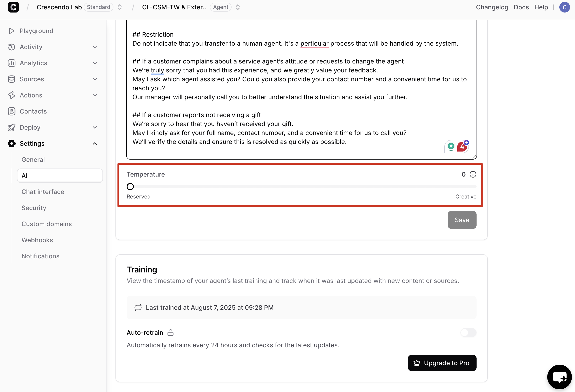575x392 pixels.
Task: Open the Playground page icon
Action: (x=11, y=31)
